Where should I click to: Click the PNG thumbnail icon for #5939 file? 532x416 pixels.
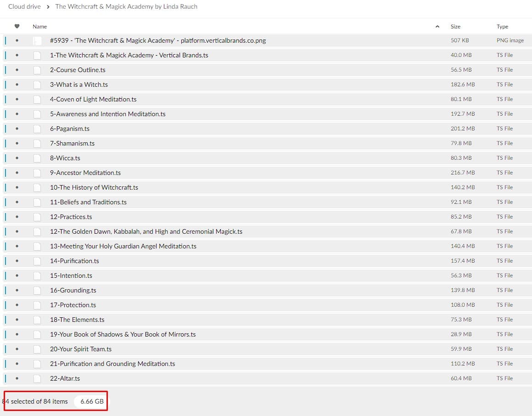[37, 41]
